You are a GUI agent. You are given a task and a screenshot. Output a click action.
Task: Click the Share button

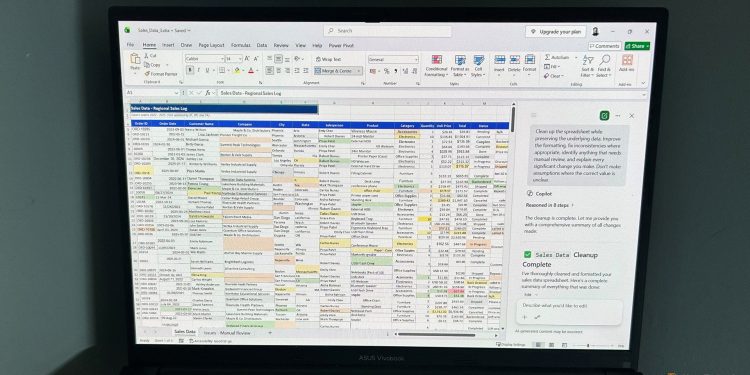[637, 46]
